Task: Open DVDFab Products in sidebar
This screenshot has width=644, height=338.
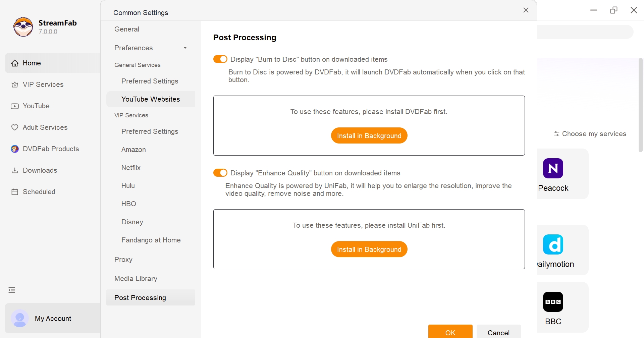Action: tap(50, 149)
